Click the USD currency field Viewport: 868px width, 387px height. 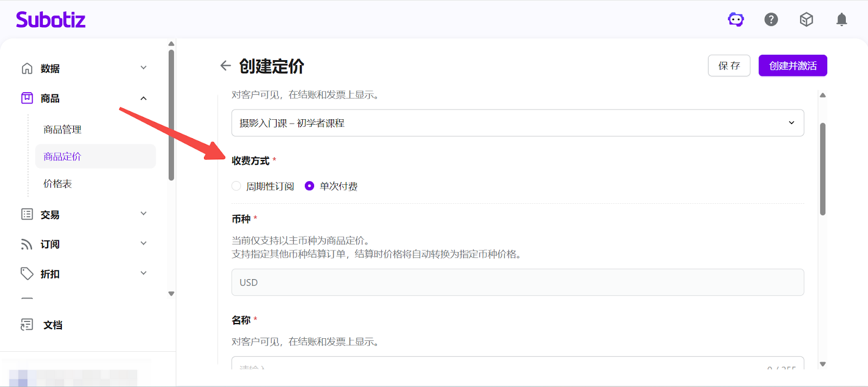tap(517, 282)
